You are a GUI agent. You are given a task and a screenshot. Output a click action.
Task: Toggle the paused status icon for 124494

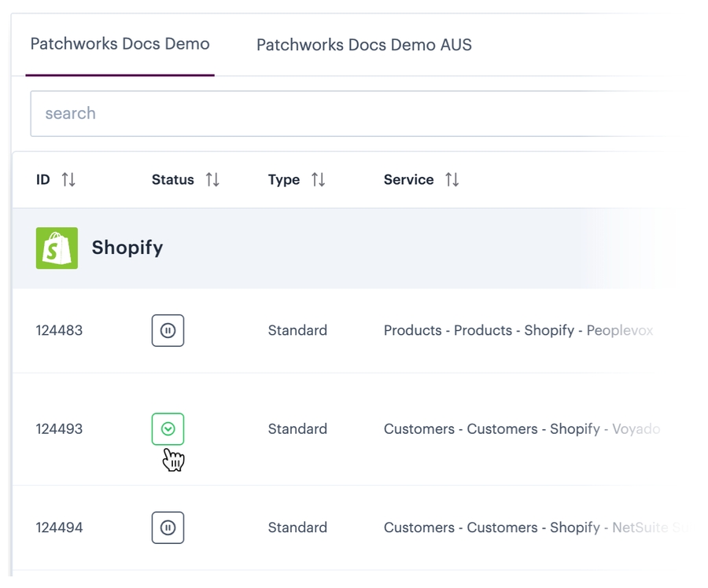pos(168,528)
